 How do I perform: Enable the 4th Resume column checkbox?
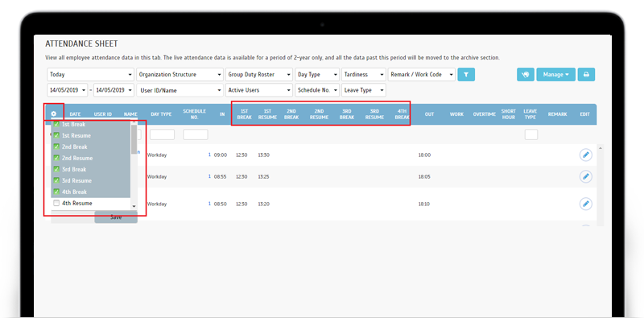pyautogui.click(x=56, y=203)
